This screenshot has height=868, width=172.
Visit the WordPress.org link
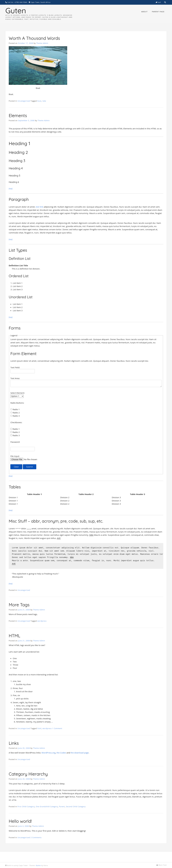49,753
